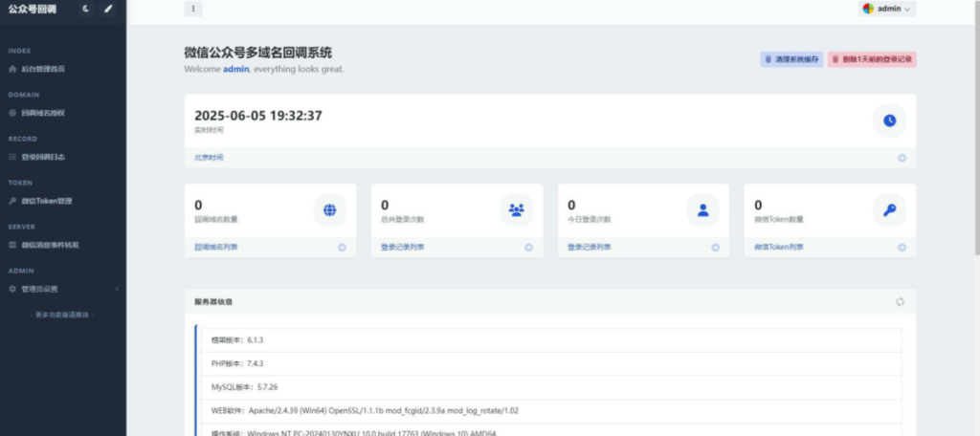Image resolution: width=980 pixels, height=436 pixels.
Task: Click the 公众号回调 logo title
Action: [x=32, y=9]
